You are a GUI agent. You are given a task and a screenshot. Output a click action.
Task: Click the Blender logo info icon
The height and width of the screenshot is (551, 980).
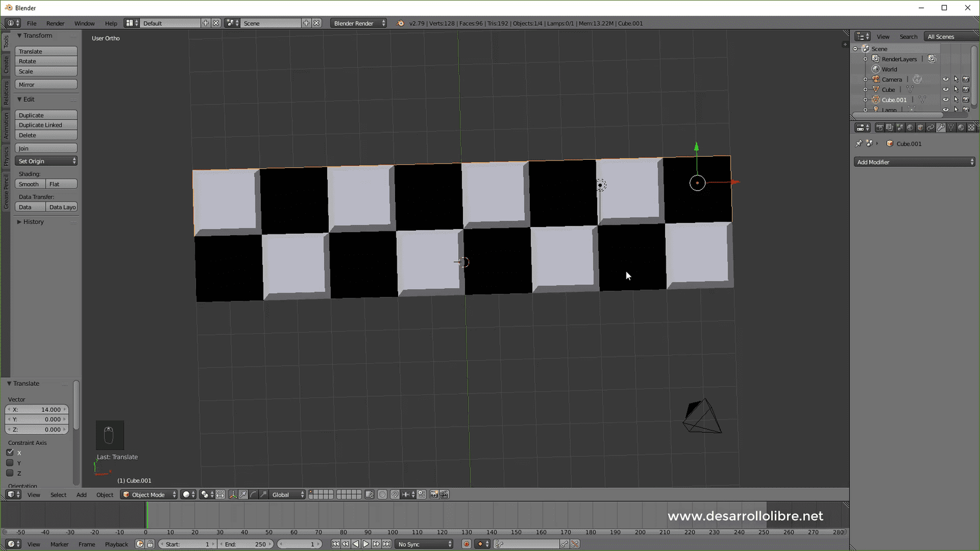pyautogui.click(x=401, y=23)
